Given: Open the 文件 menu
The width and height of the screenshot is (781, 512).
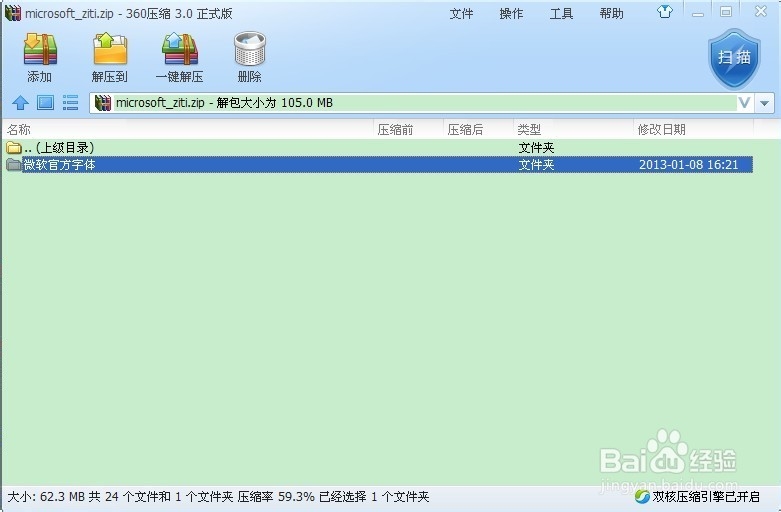Looking at the screenshot, I should (461, 13).
